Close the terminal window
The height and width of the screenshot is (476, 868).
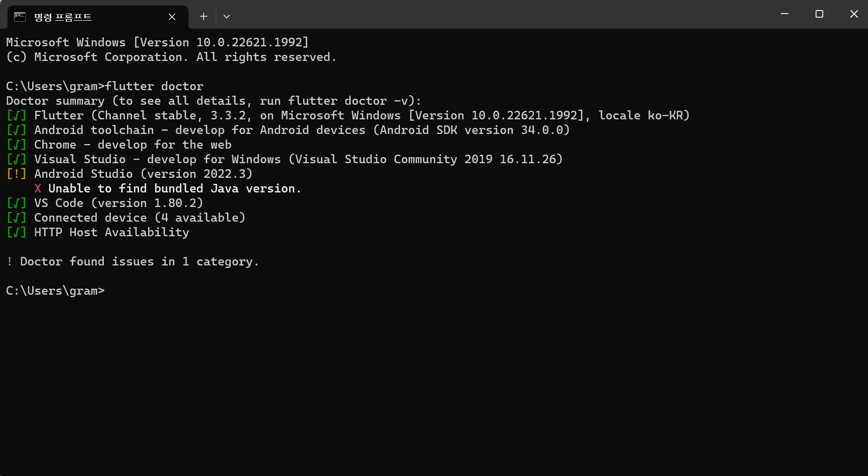[854, 14]
